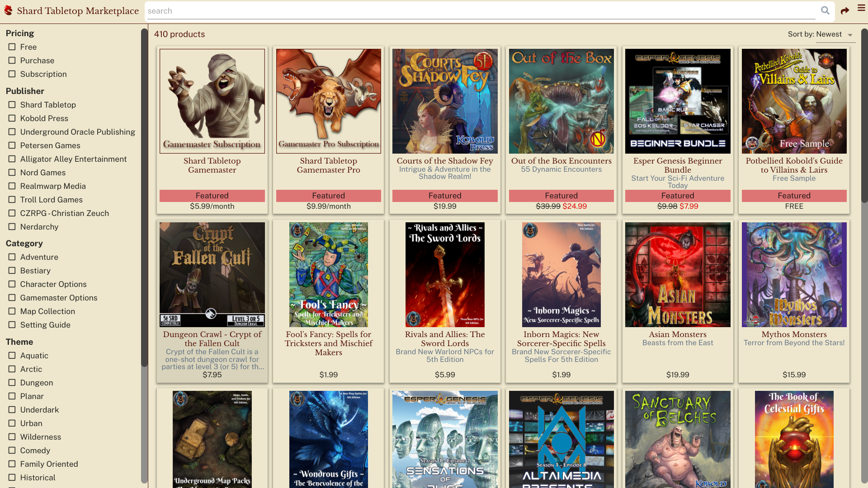Toggle the Dungeon theme filter
Screen dimensions: 868x488
[x=12, y=383]
